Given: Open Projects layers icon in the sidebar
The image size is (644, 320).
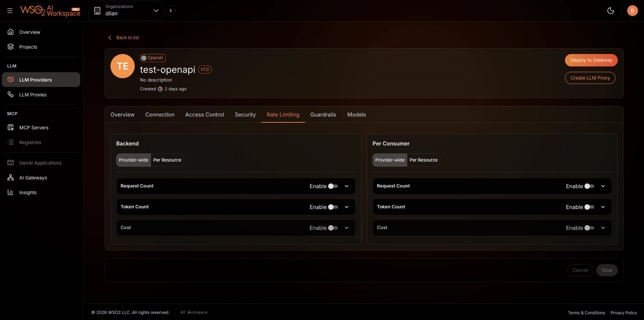Looking at the screenshot, I should click(x=10, y=47).
